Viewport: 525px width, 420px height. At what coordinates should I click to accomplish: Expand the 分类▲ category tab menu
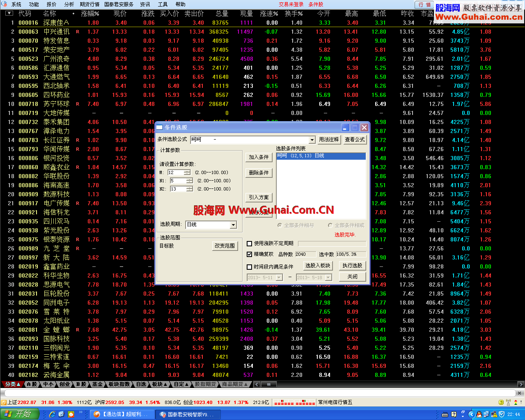click(12, 384)
